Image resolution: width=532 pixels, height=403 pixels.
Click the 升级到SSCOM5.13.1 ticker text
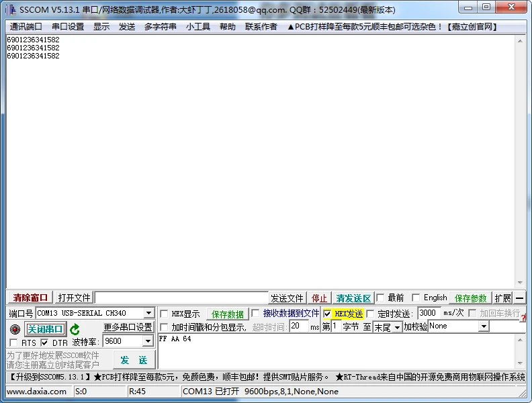coord(50,377)
